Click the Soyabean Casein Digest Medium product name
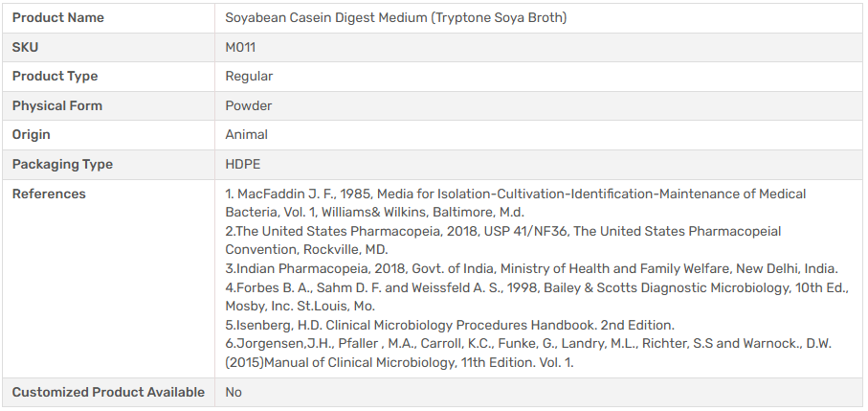This screenshot has height=411, width=868. point(395,18)
